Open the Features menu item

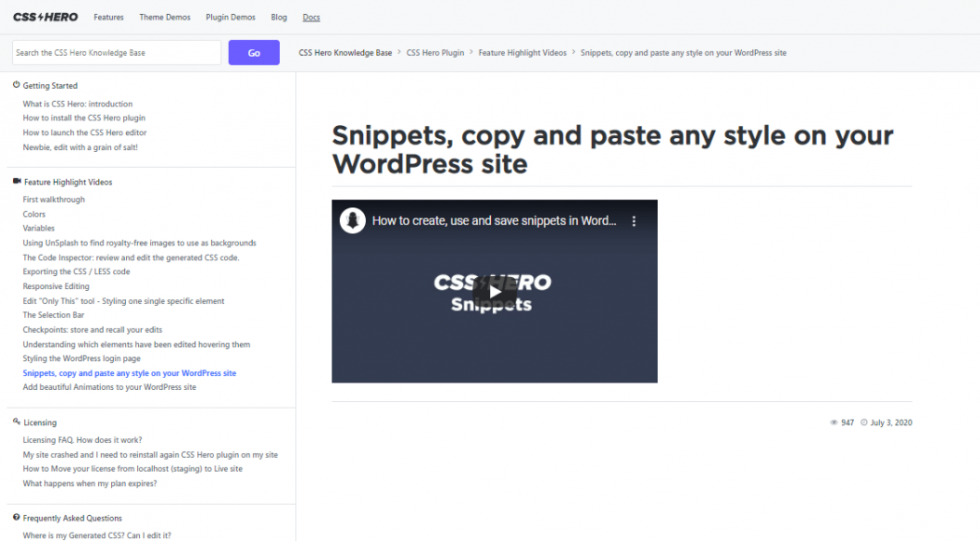pos(108,17)
